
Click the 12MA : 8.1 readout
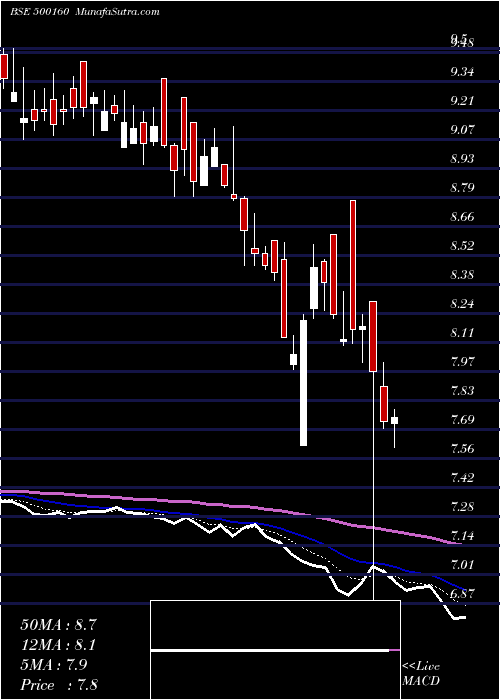pos(58,645)
